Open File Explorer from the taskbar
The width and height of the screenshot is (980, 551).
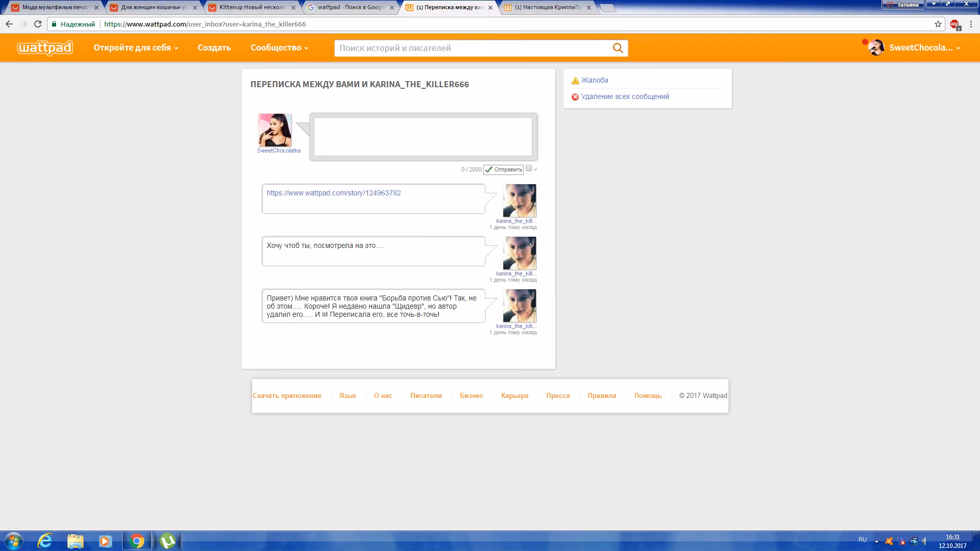75,541
